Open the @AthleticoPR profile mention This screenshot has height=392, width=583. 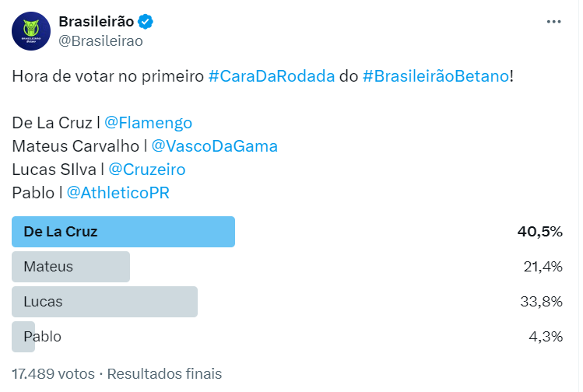(118, 192)
